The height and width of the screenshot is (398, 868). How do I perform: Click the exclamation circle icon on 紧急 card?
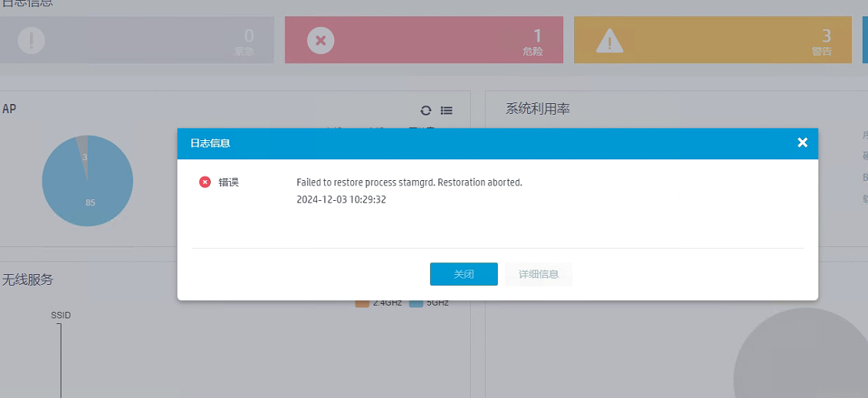click(32, 40)
